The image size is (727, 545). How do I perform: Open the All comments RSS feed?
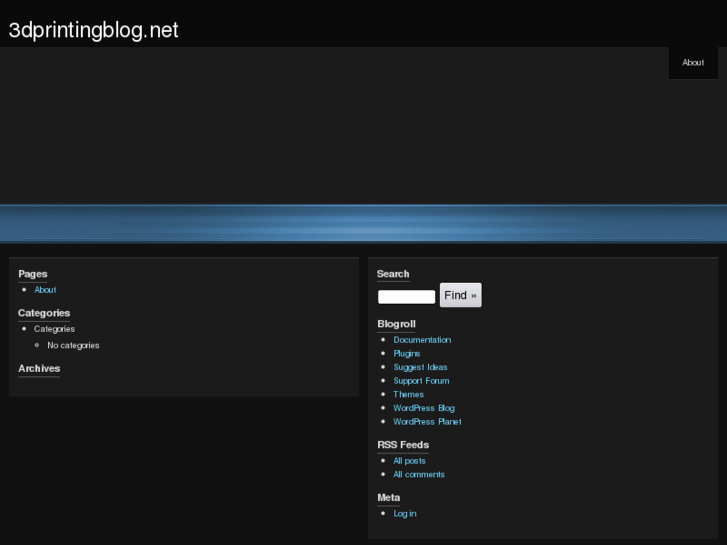[x=419, y=474]
